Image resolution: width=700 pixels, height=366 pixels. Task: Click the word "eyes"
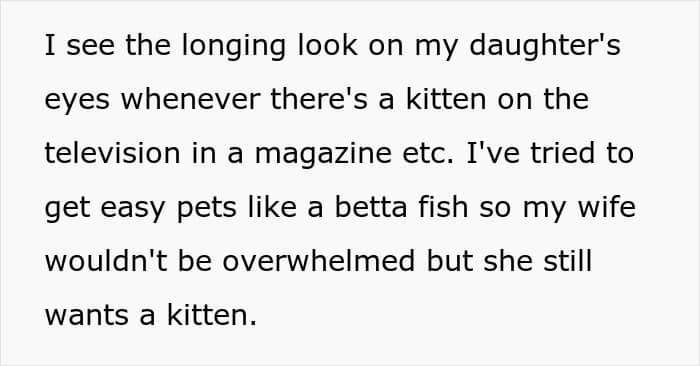tap(77, 101)
